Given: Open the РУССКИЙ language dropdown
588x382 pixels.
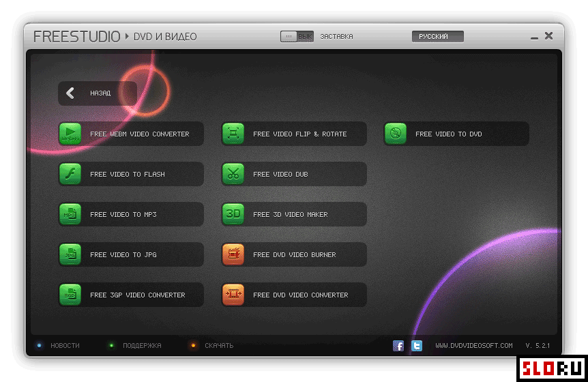Looking at the screenshot, I should tap(438, 36).
